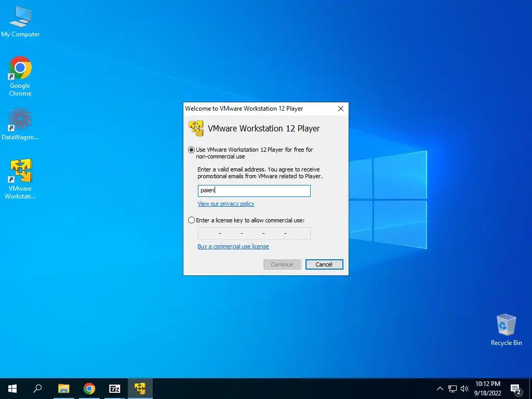Screen dimensions: 532x399
Task: Click the VMware logo in the dialog header
Action: click(196, 128)
